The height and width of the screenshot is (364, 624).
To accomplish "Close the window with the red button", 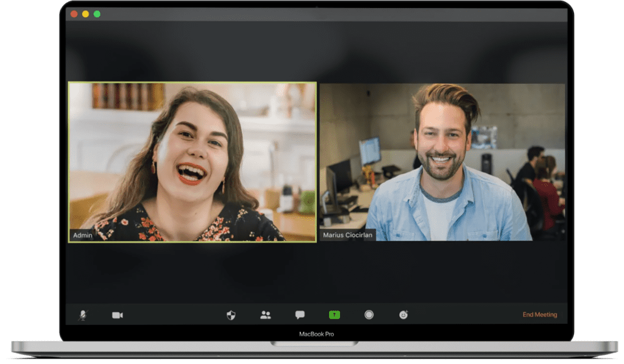I will coord(74,15).
